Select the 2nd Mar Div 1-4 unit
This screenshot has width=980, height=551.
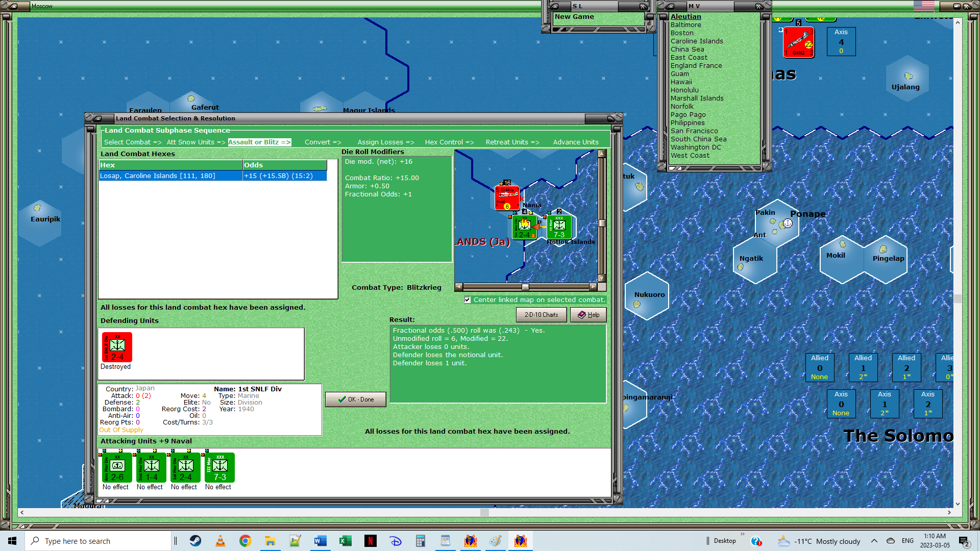152,467
